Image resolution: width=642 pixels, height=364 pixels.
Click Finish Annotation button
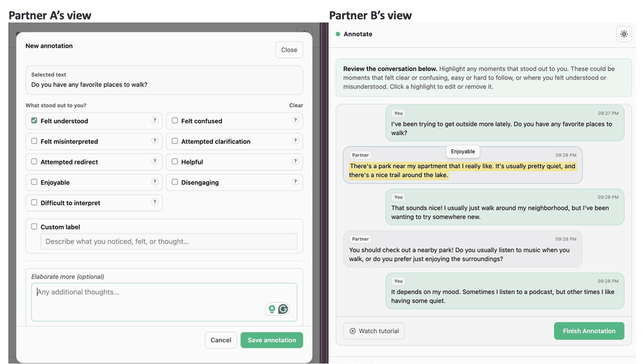(x=589, y=331)
